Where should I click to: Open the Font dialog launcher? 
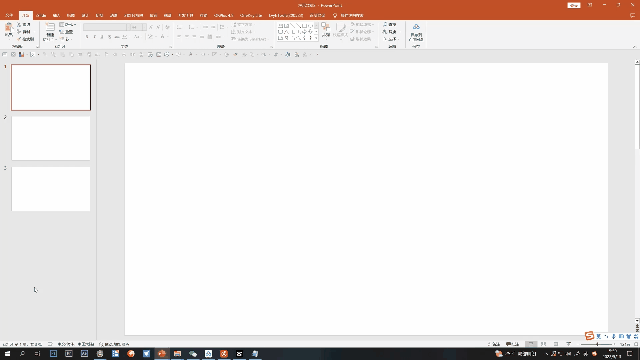(170, 47)
